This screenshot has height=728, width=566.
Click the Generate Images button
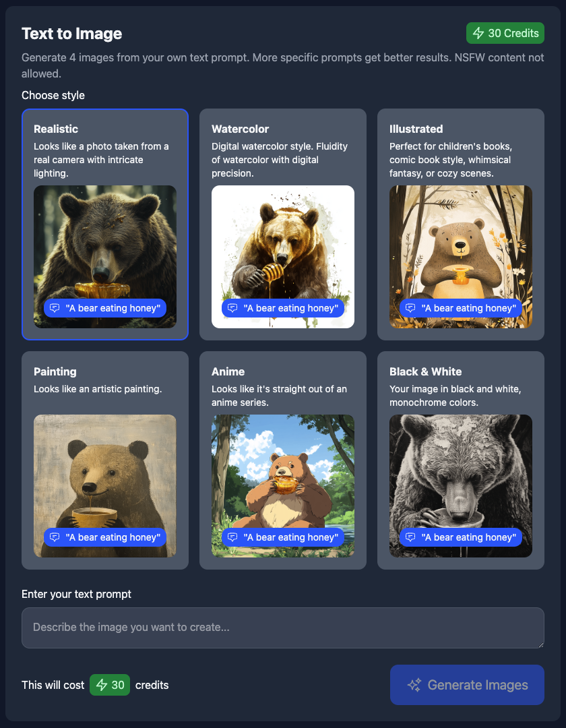(x=467, y=685)
